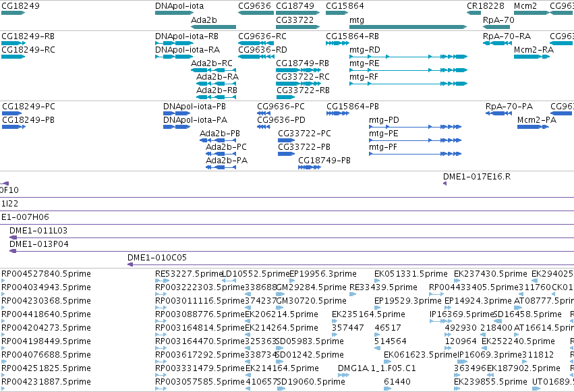Screen dimensions: 574x392
Task: Select BAC clone DME1-010C05
Action: click(x=157, y=258)
